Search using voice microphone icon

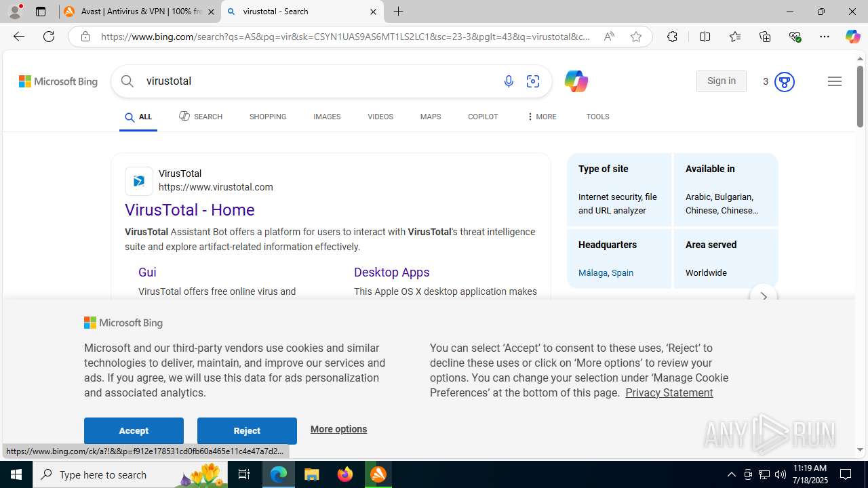[509, 81]
